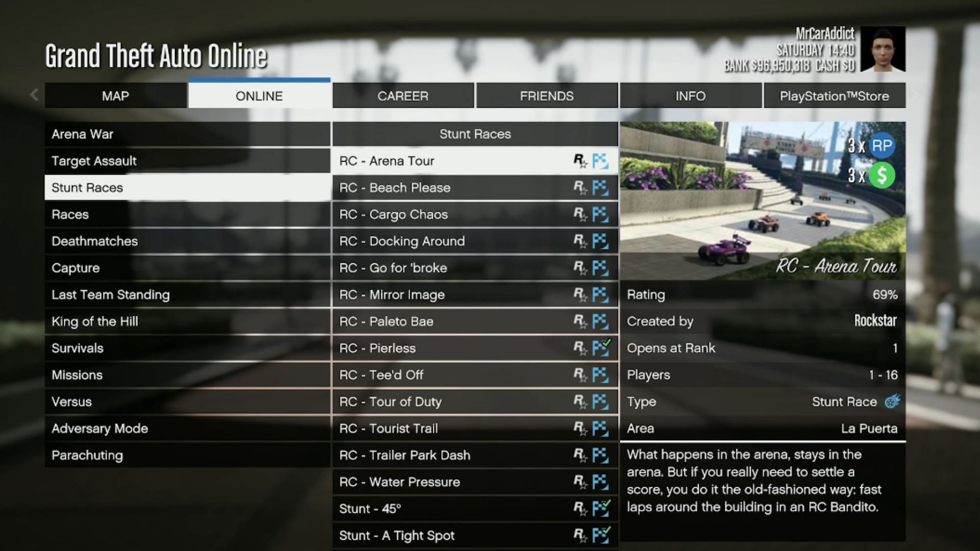Viewport: 980px width, 551px height.
Task: Click the Rockstar verified icon for RC - Arena Tour
Action: point(579,160)
